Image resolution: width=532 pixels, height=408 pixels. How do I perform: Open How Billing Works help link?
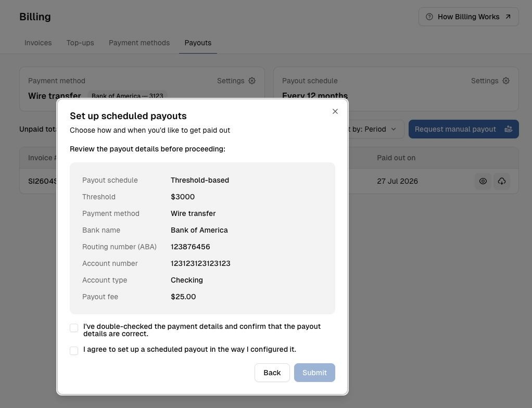(468, 17)
